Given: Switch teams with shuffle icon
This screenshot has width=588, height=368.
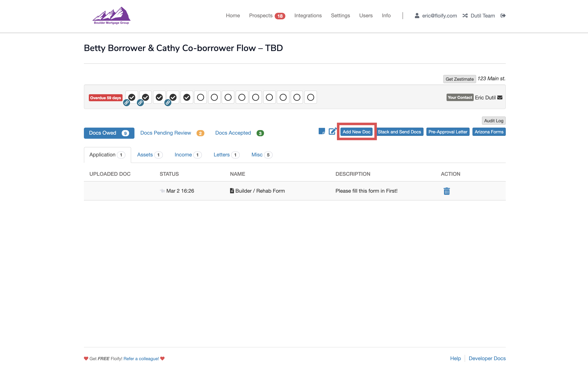Looking at the screenshot, I should pyautogui.click(x=465, y=16).
